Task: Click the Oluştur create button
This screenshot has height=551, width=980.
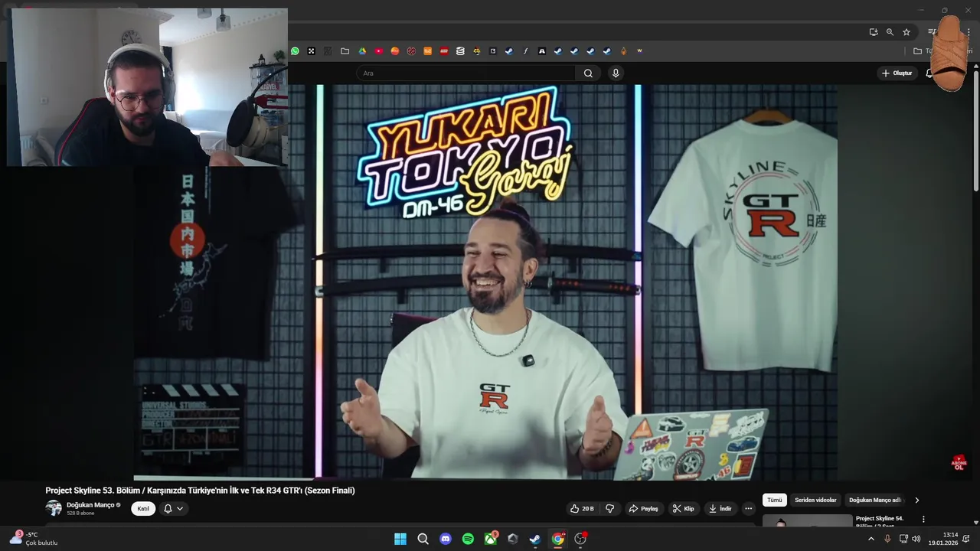Action: pos(897,73)
